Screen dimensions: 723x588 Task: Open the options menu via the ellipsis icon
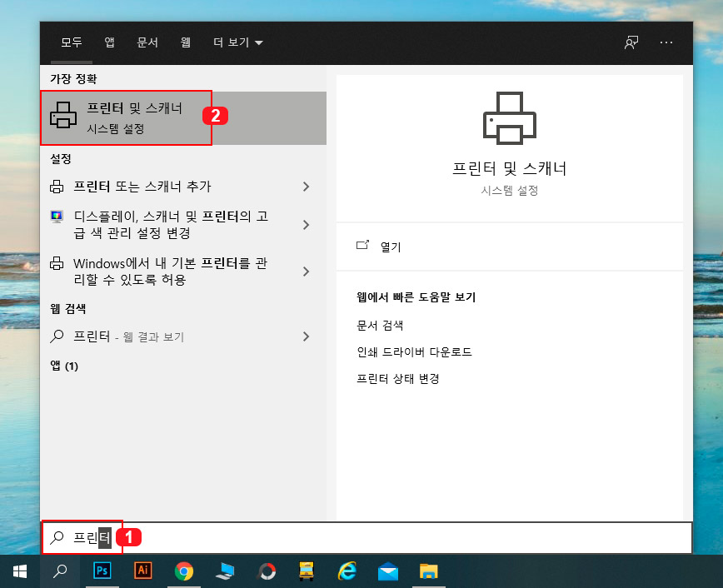(x=666, y=42)
